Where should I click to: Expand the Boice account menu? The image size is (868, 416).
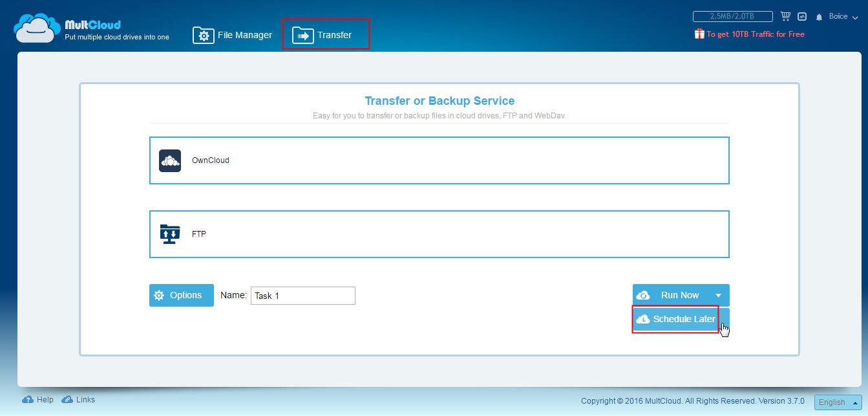pyautogui.click(x=843, y=17)
